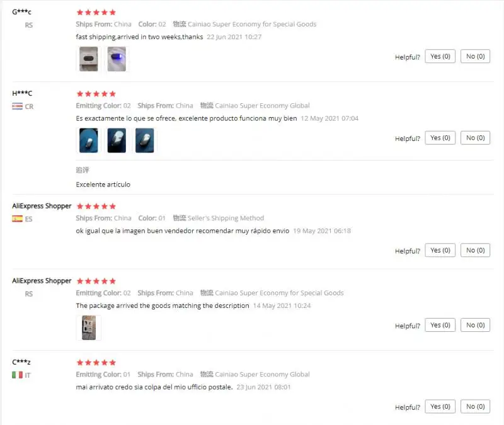Open blue light photo in G***c review
This screenshot has width=504, height=425.
pyautogui.click(x=117, y=59)
